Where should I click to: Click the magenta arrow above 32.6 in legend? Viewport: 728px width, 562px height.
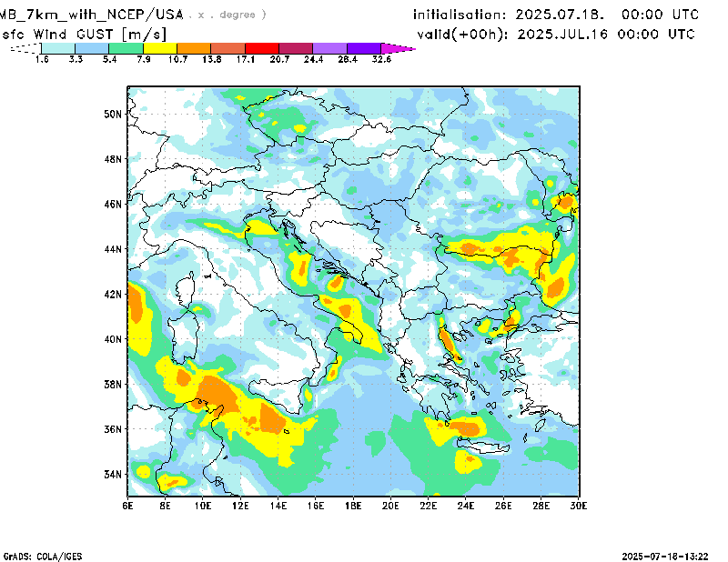coord(398,48)
